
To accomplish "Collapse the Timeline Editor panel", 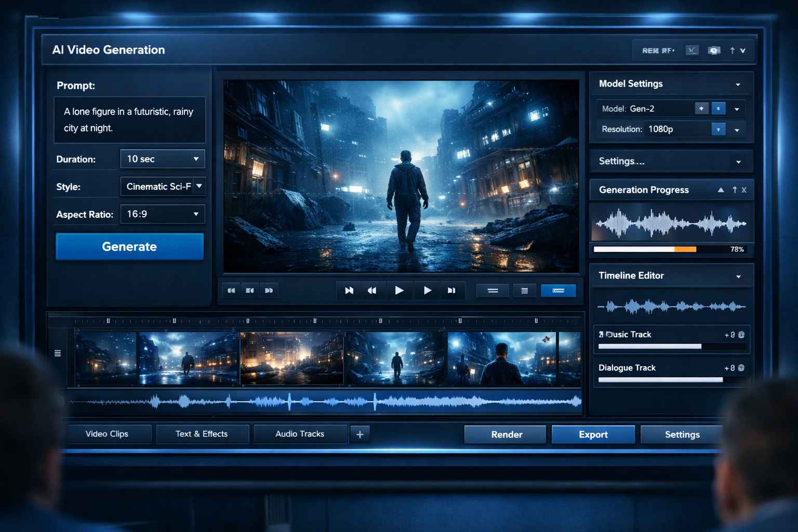I will pos(738,276).
